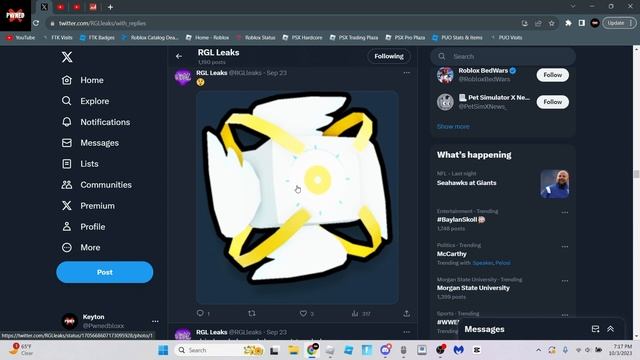Click the repost icon under the image post
This screenshot has width=640, height=360.
252,313
